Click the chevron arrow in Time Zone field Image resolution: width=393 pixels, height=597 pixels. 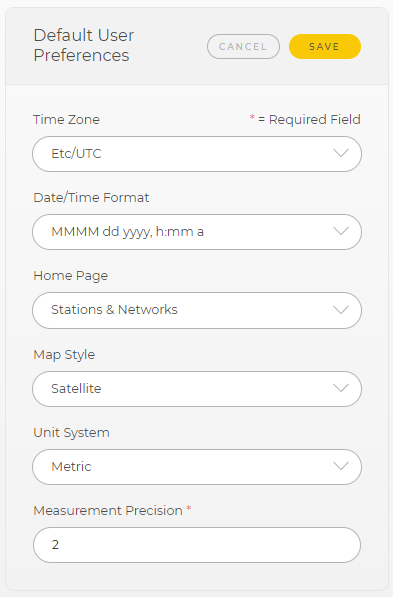point(341,153)
